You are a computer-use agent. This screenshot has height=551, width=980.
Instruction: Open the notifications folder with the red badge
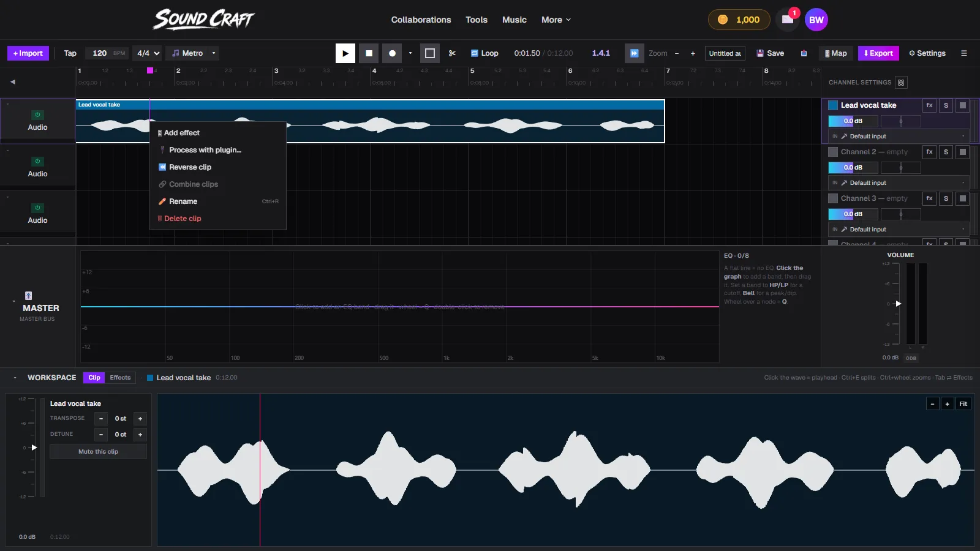788,20
